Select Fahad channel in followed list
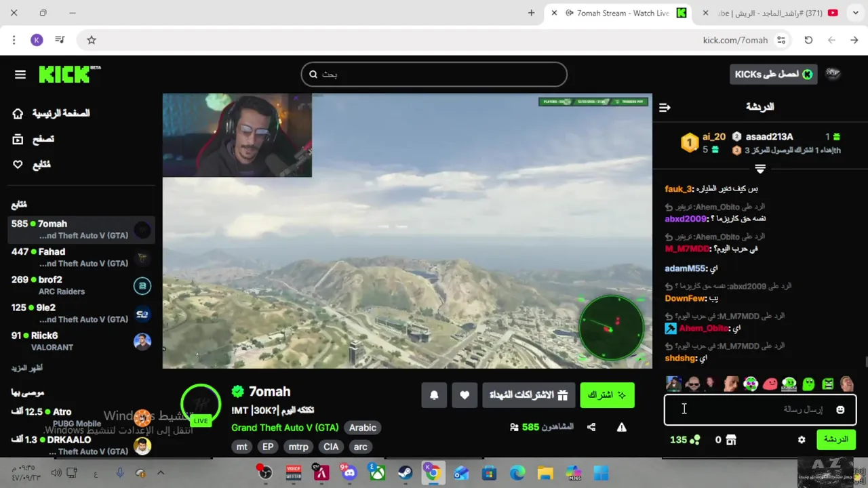The height and width of the screenshot is (488, 868). (81, 257)
